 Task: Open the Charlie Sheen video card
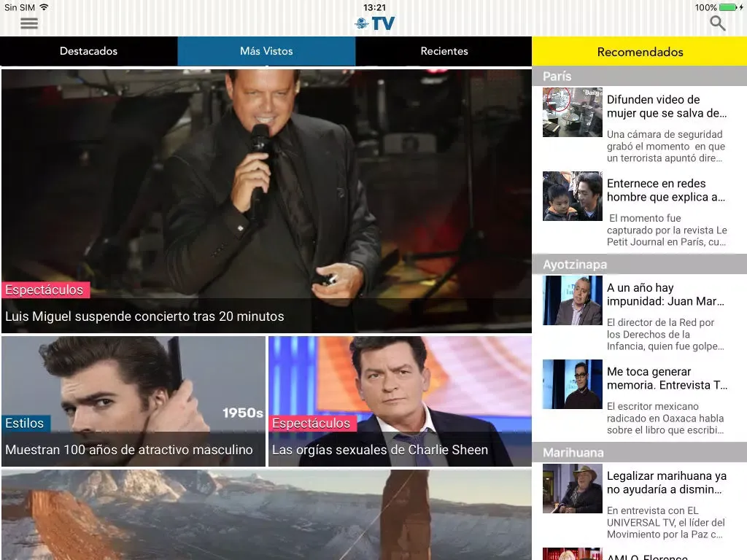[x=400, y=402]
